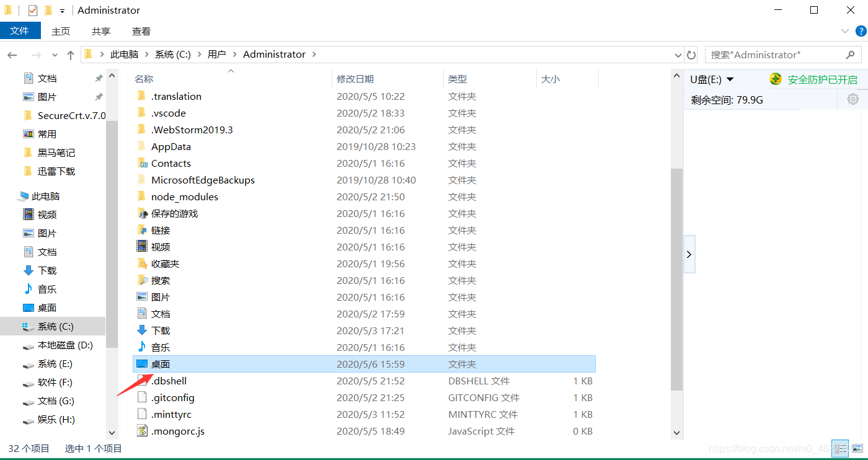
Task: Refresh the Administrator folder view
Action: coord(691,55)
